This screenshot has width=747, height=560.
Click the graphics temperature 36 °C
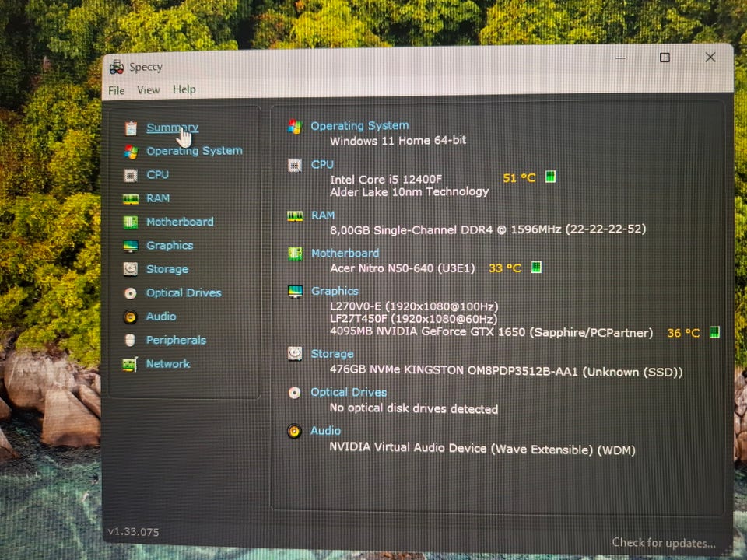[683, 333]
